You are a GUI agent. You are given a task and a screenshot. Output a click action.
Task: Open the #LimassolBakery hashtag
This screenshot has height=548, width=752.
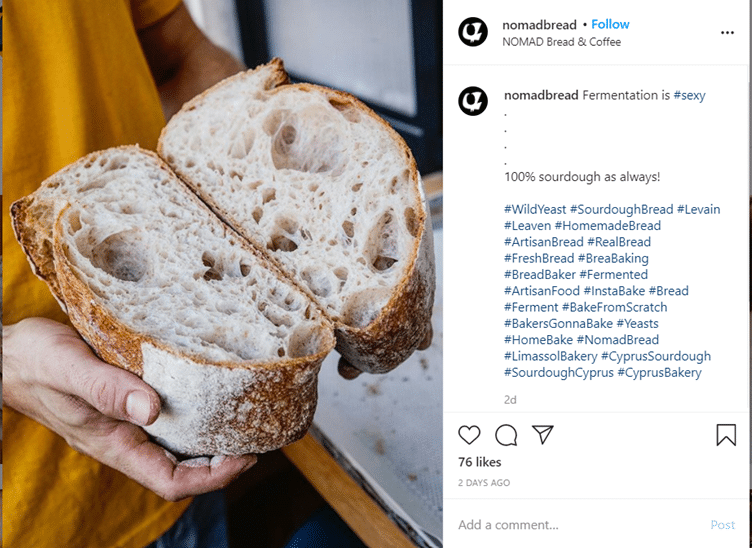(x=551, y=356)
